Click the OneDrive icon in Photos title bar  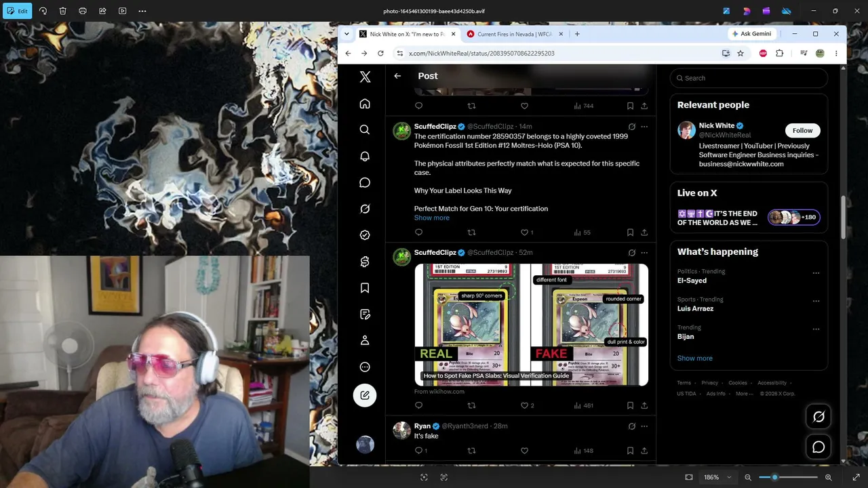(x=787, y=11)
